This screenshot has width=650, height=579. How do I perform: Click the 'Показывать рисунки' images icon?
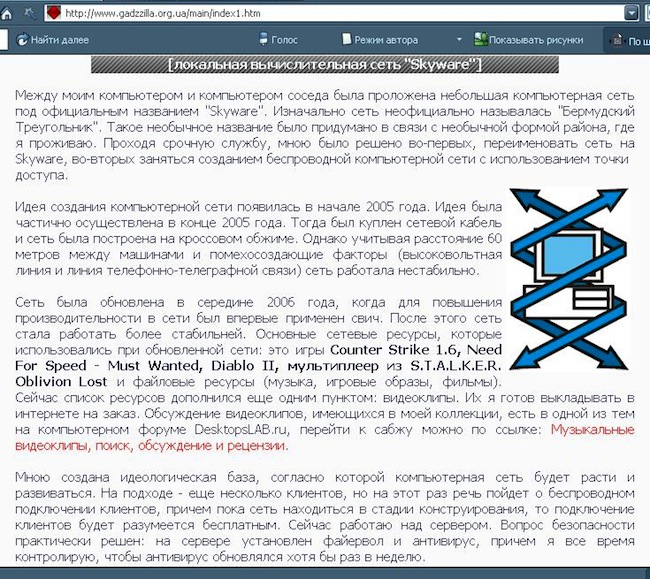tap(481, 40)
